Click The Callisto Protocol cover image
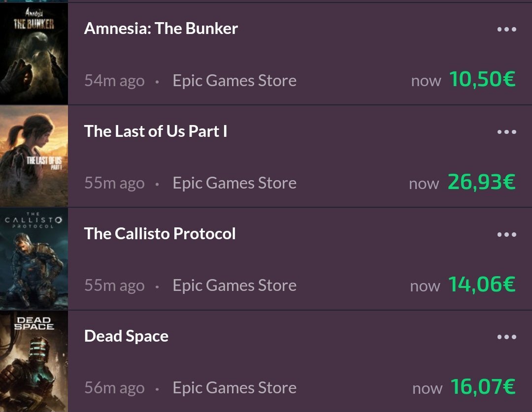532x412 pixels. point(33,259)
